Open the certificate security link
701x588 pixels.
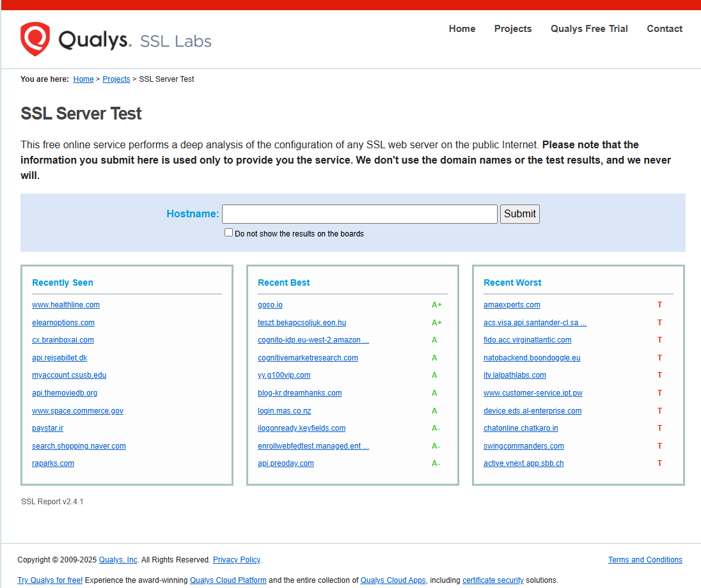[x=492, y=580]
